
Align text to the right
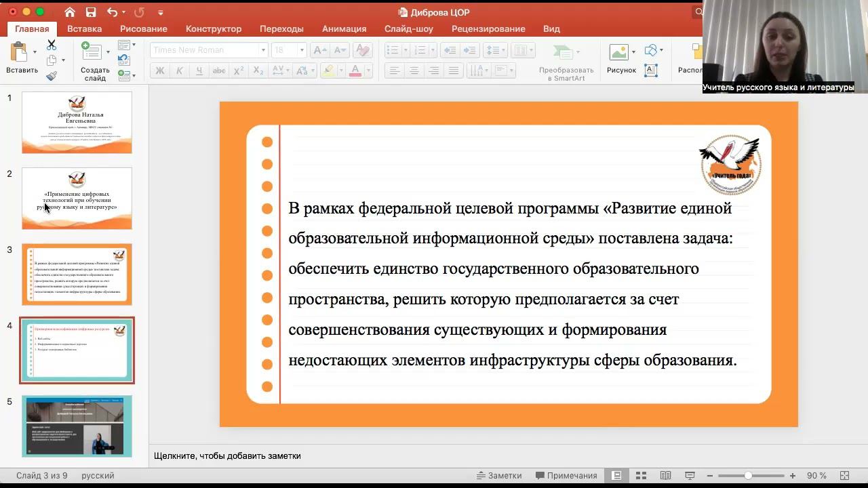coord(434,70)
